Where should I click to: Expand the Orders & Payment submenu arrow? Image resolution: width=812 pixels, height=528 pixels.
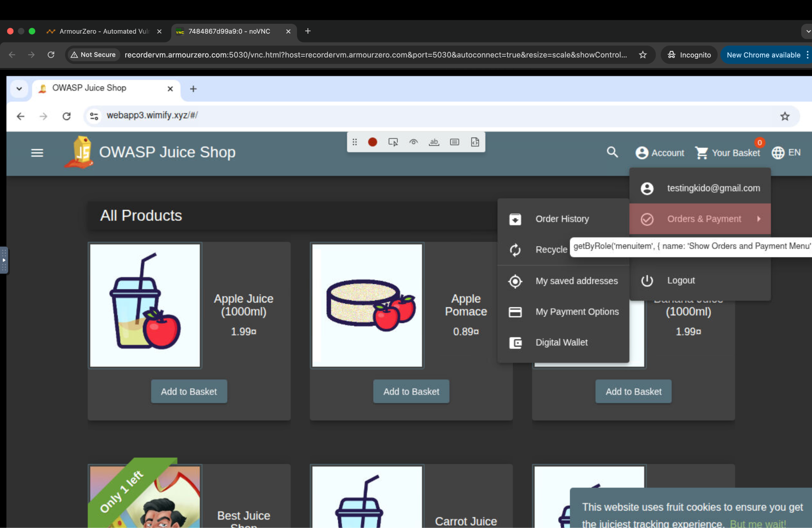pos(758,219)
